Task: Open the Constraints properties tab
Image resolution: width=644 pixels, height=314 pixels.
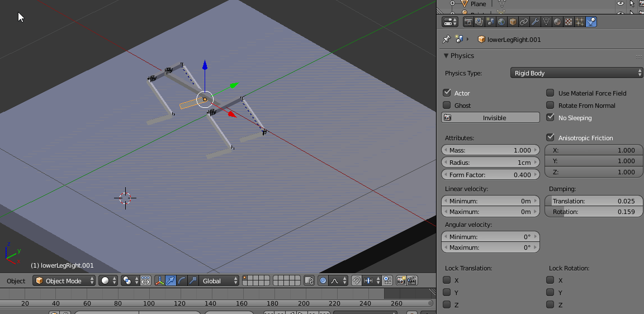Action: (x=524, y=22)
